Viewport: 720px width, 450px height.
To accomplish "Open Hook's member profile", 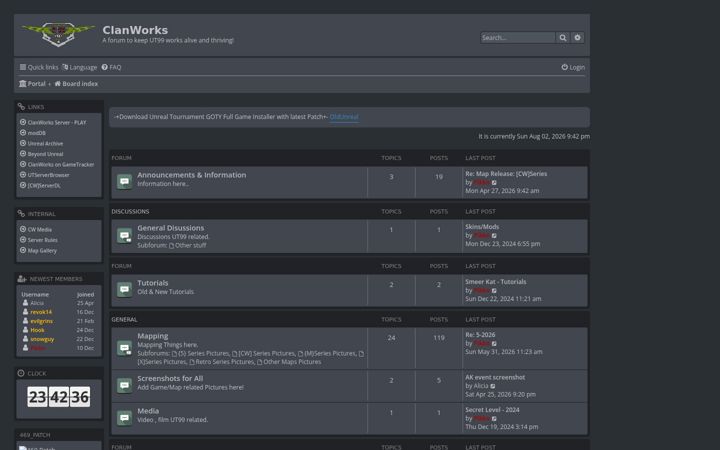I will (37, 330).
